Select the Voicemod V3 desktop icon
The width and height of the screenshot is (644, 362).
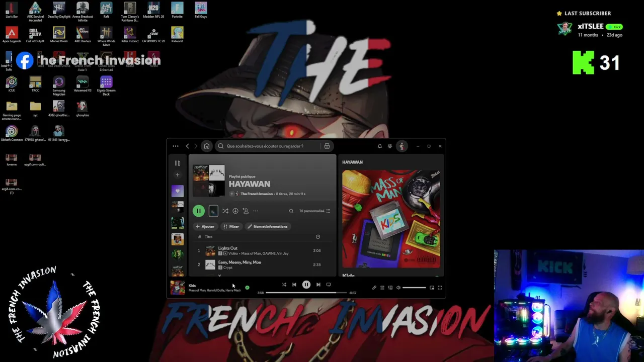click(83, 83)
